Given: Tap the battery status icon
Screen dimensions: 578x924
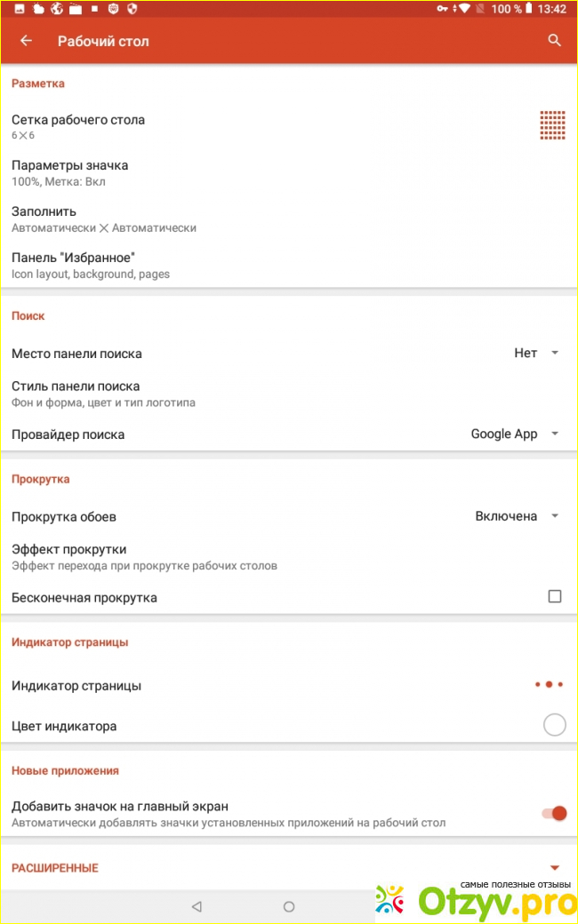Looking at the screenshot, I should coord(528,8).
